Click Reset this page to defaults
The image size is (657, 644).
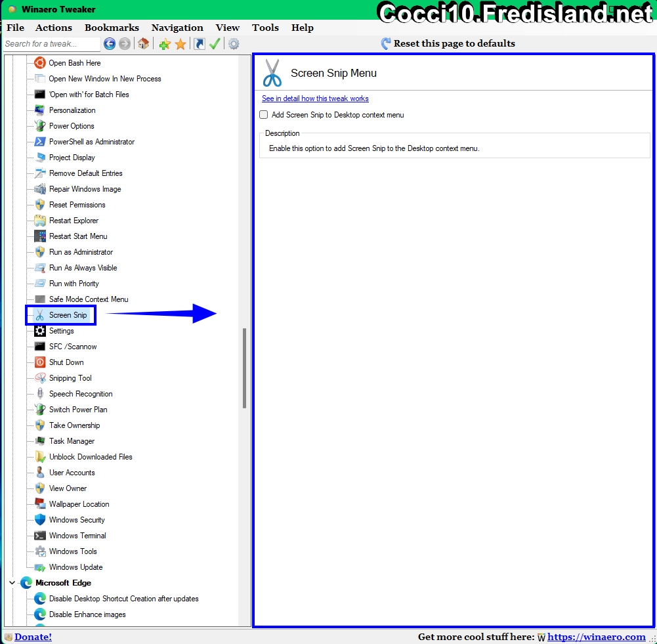(448, 43)
